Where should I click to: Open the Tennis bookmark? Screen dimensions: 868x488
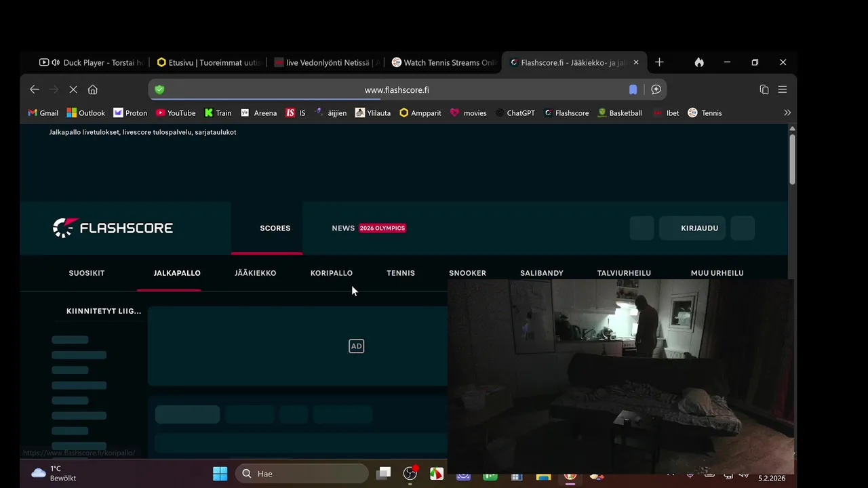tap(705, 113)
